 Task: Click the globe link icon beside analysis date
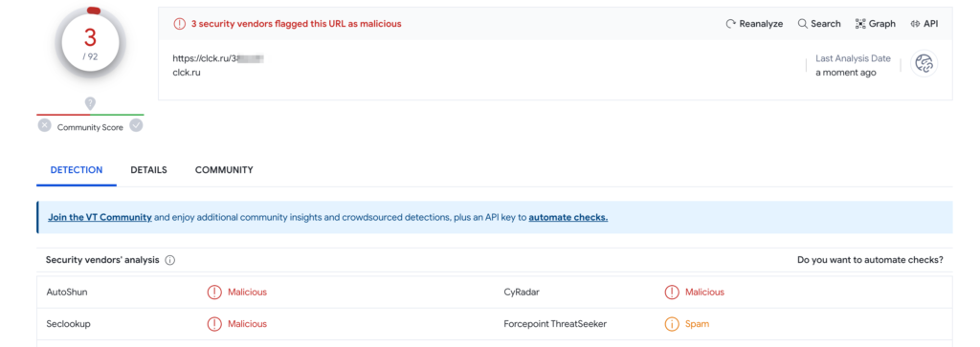tap(924, 64)
